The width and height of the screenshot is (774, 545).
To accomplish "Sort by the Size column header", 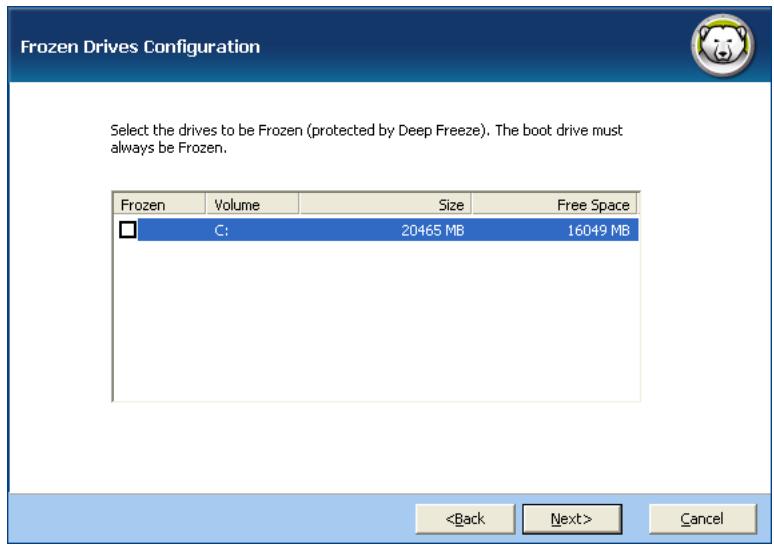I will pyautogui.click(x=385, y=204).
